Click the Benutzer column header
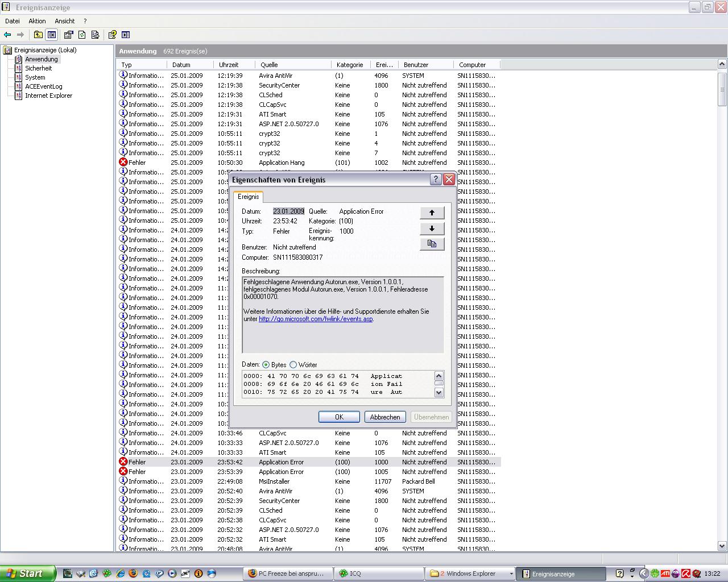 [425, 65]
